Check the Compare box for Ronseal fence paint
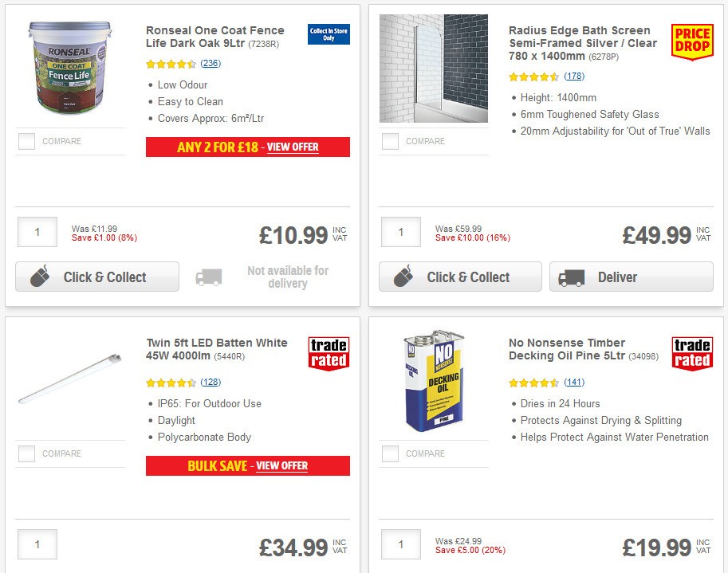The height and width of the screenshot is (573, 728). point(26,141)
